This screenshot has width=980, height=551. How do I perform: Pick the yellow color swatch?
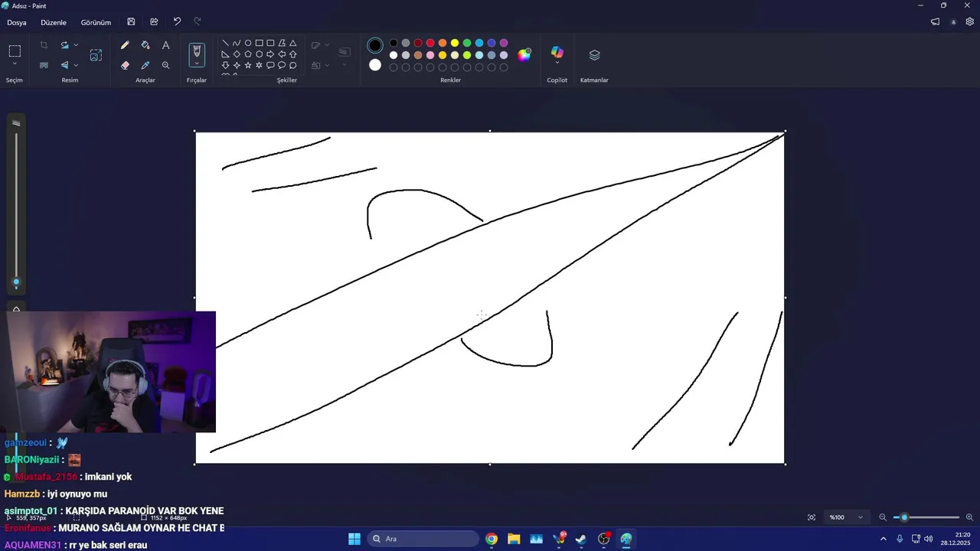(x=455, y=43)
